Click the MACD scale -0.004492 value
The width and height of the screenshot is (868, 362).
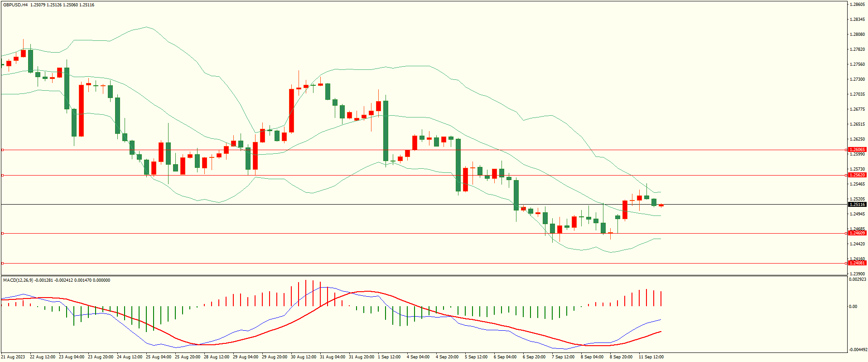858,350
